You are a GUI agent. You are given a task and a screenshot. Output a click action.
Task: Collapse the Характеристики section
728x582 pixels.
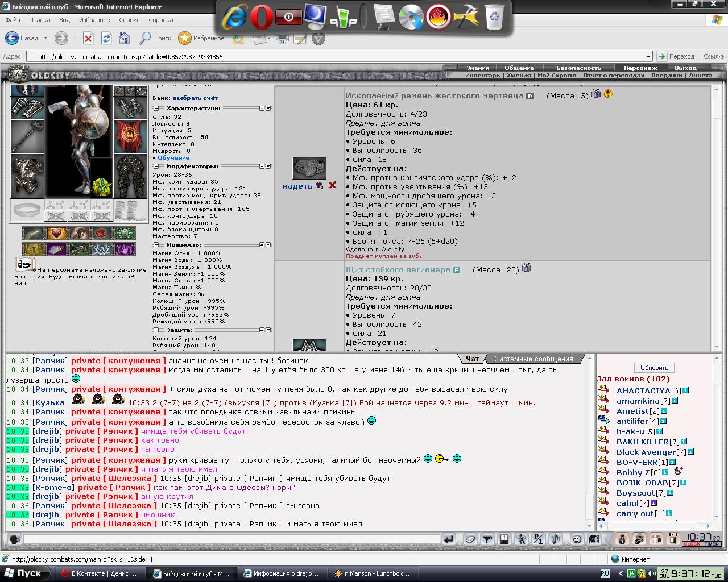click(155, 108)
